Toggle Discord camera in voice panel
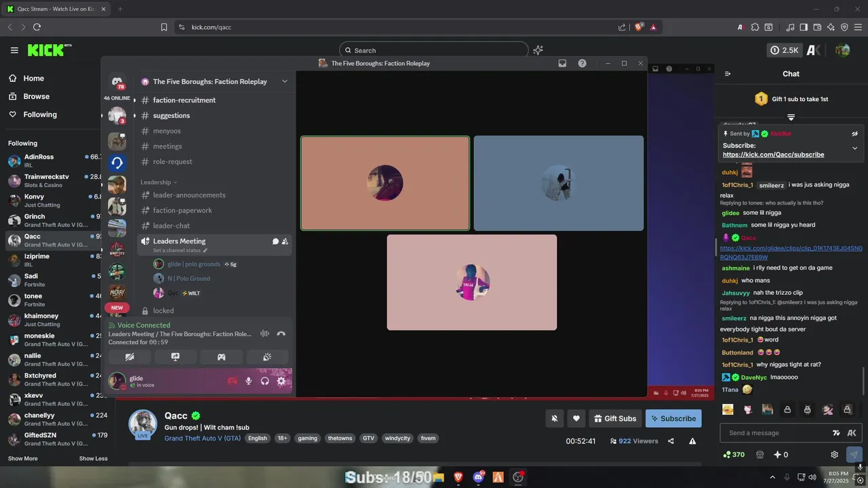 click(130, 357)
